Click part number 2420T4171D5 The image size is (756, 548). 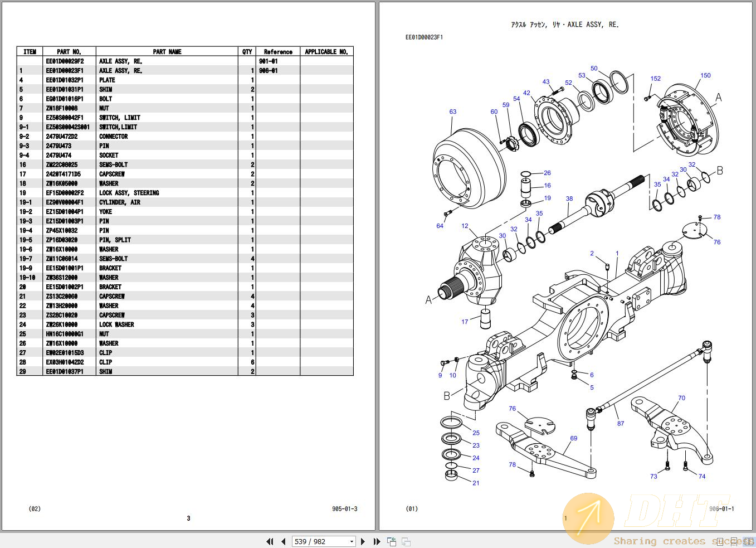coord(63,174)
